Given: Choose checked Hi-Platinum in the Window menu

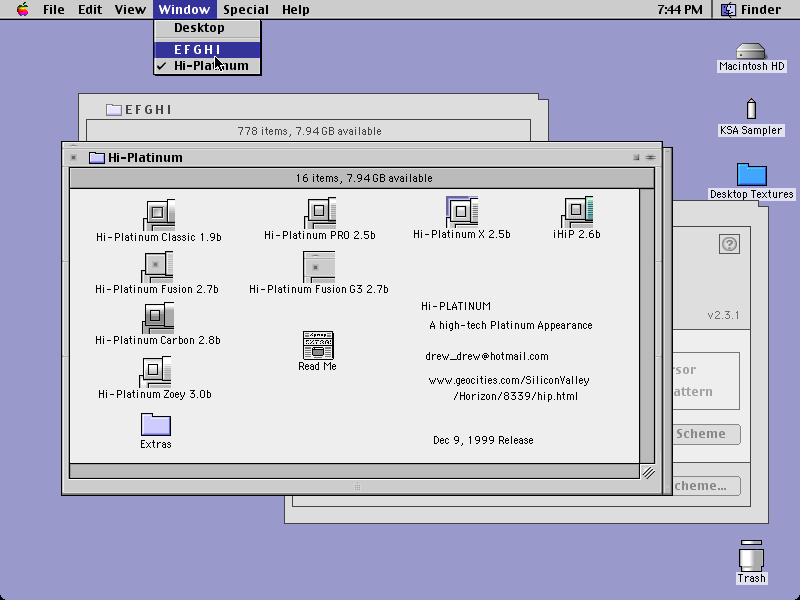Looking at the screenshot, I should [207, 66].
